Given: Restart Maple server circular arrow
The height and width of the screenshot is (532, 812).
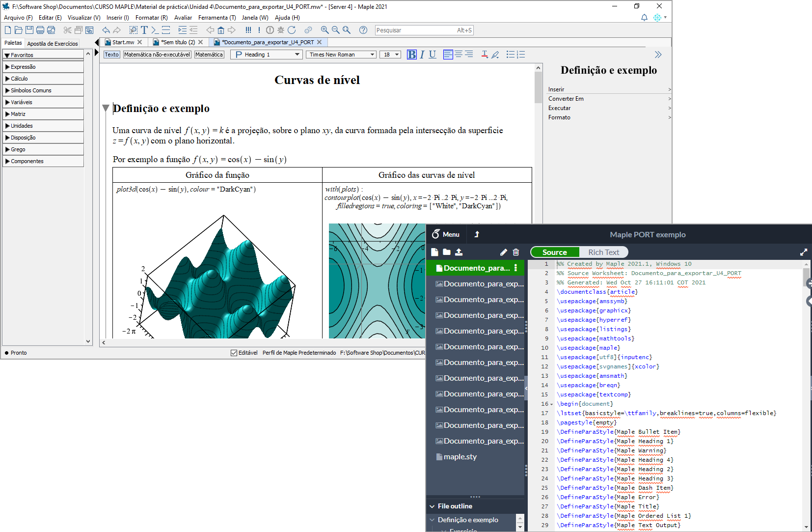Looking at the screenshot, I should click(292, 30).
